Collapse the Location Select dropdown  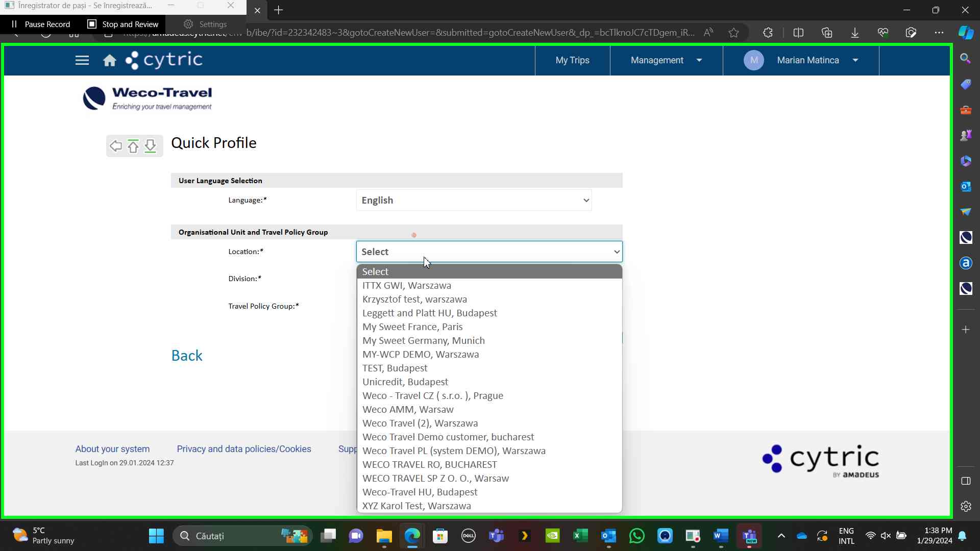pos(489,252)
